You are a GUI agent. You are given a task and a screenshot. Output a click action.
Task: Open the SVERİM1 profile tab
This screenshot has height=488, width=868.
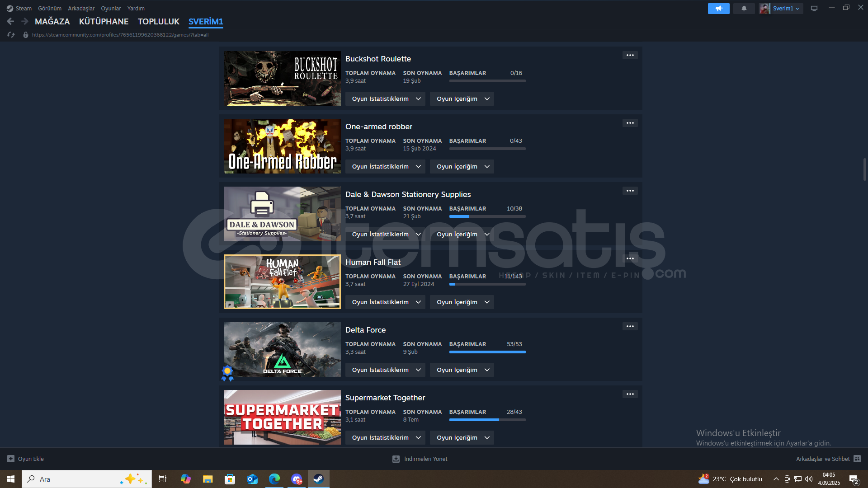(206, 21)
